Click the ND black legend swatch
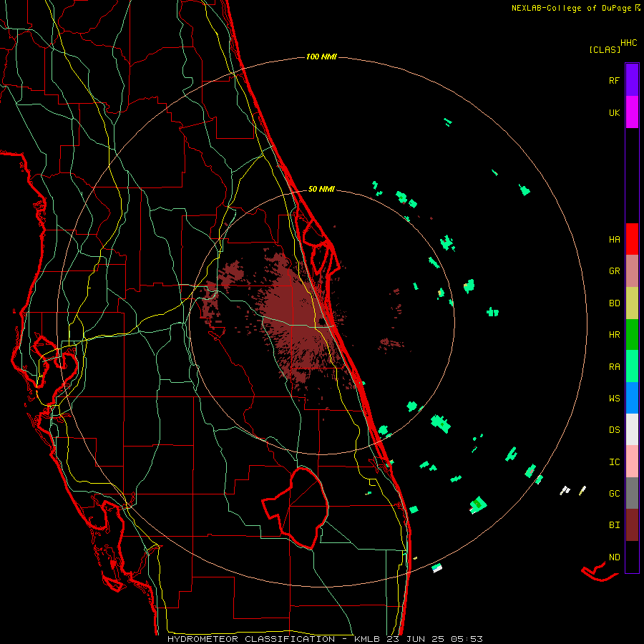Viewport: 644px width, 644px height. point(632,557)
